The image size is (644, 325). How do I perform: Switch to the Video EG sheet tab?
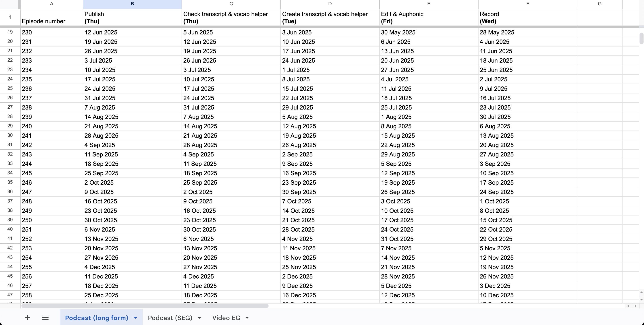pos(226,318)
